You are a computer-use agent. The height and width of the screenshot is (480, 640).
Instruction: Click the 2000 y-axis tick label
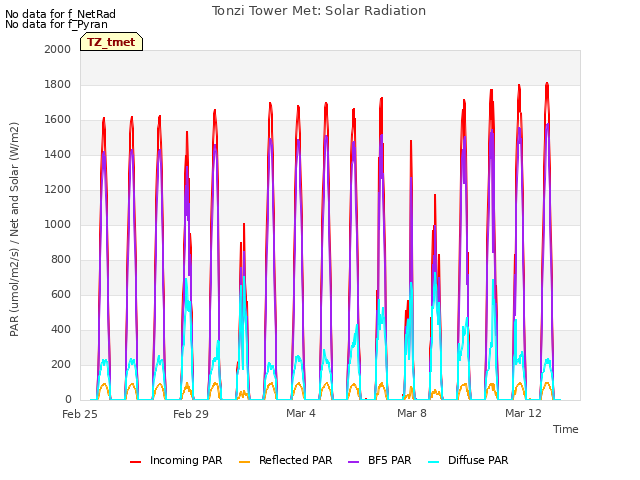tap(58, 49)
